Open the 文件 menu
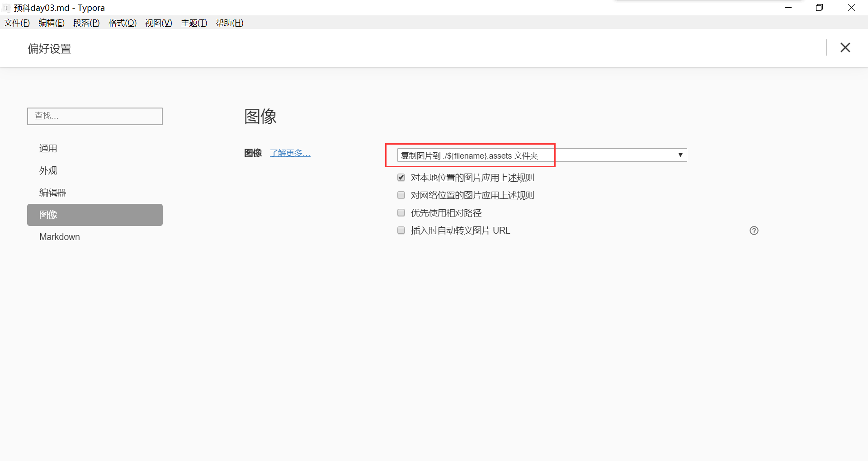This screenshot has height=461, width=868. (x=17, y=23)
